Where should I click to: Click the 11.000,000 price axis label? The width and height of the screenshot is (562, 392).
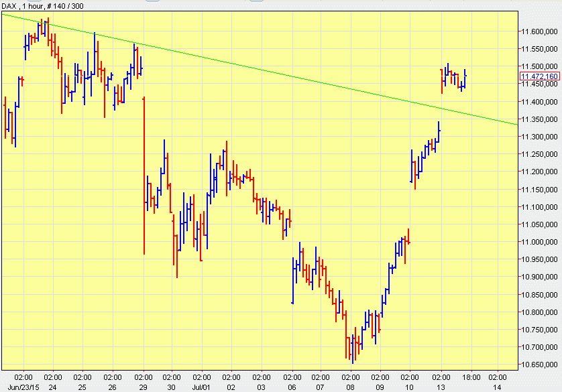(539, 242)
